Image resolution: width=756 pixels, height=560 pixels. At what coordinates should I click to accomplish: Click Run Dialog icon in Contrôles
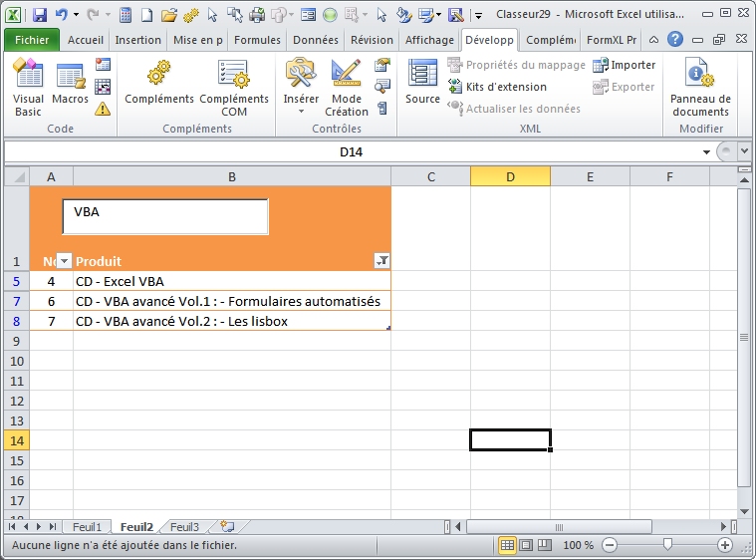pyautogui.click(x=382, y=108)
